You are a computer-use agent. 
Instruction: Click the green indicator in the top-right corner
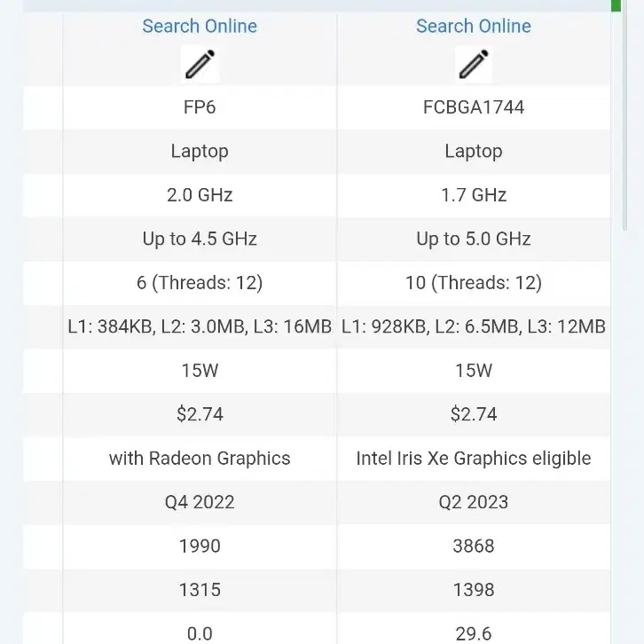[x=617, y=5]
